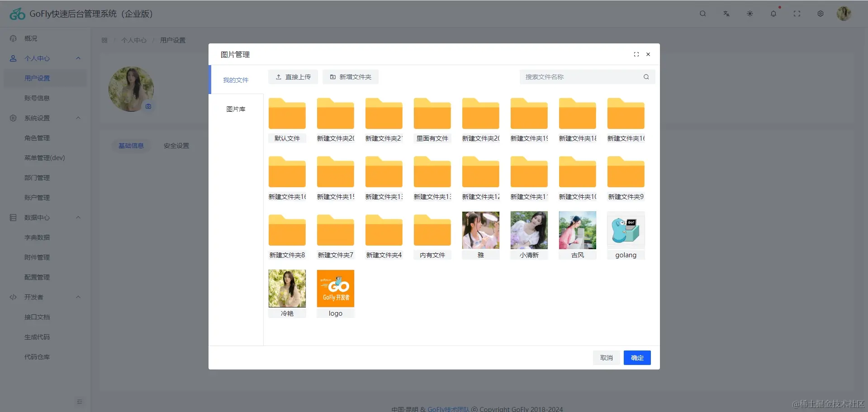The height and width of the screenshot is (412, 868).
Task: Maximize the 图片管理 dialog
Action: pos(636,54)
